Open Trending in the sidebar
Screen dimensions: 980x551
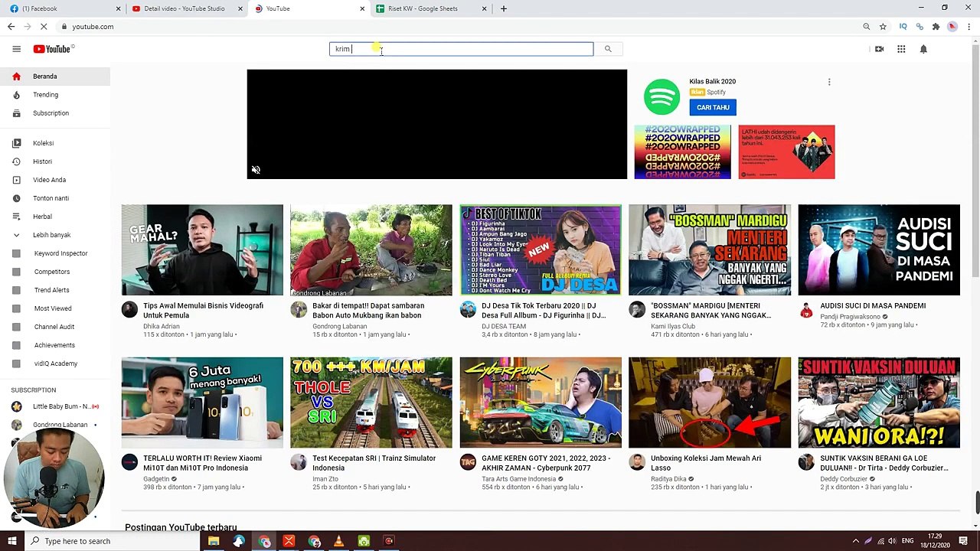point(55,95)
